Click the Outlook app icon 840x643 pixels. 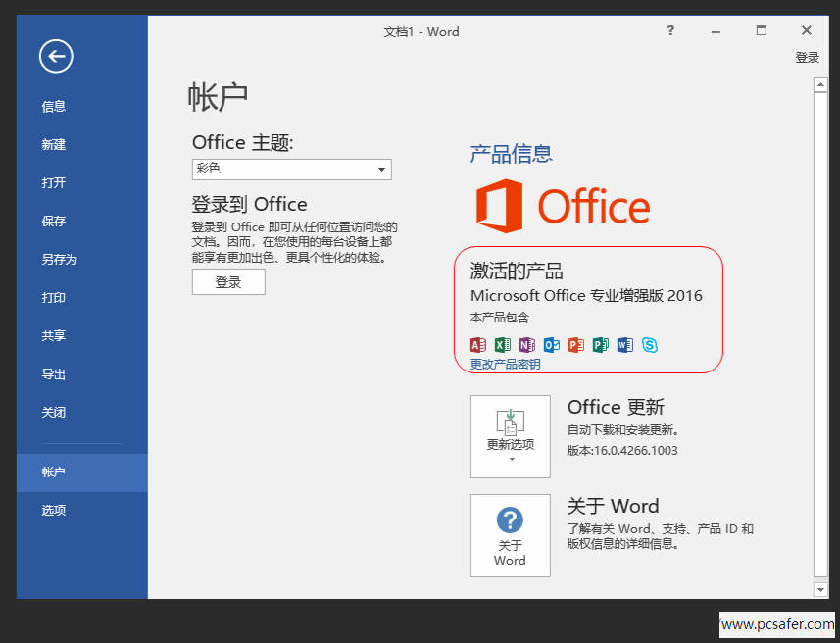(x=551, y=345)
